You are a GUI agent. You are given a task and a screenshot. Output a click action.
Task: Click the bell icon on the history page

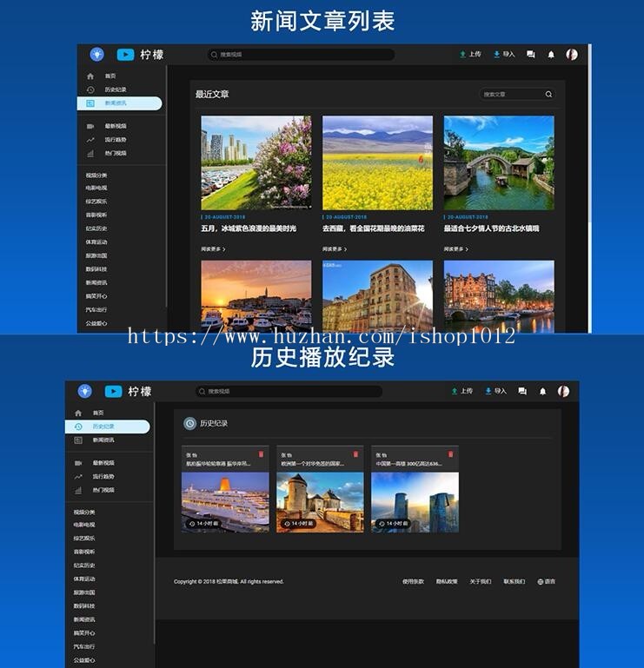543,391
